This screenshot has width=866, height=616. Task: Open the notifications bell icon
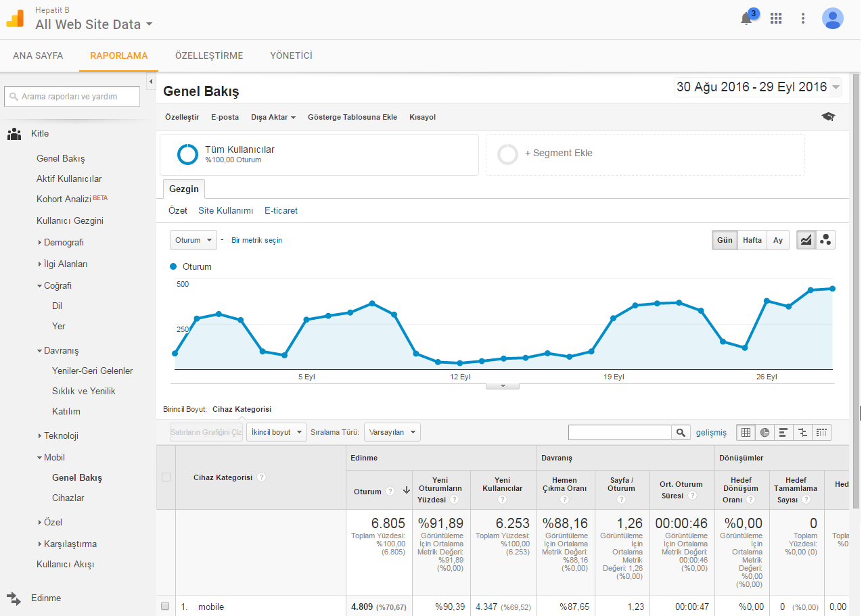(x=746, y=18)
